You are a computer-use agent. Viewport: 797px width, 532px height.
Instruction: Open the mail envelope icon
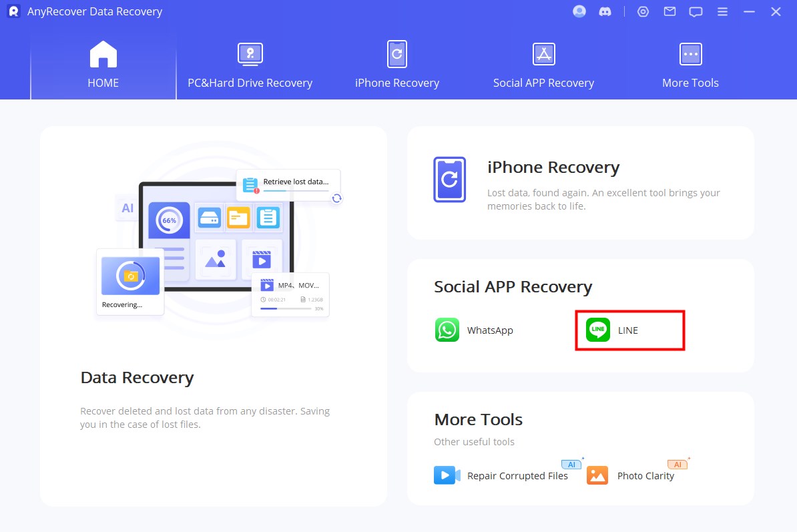point(670,11)
